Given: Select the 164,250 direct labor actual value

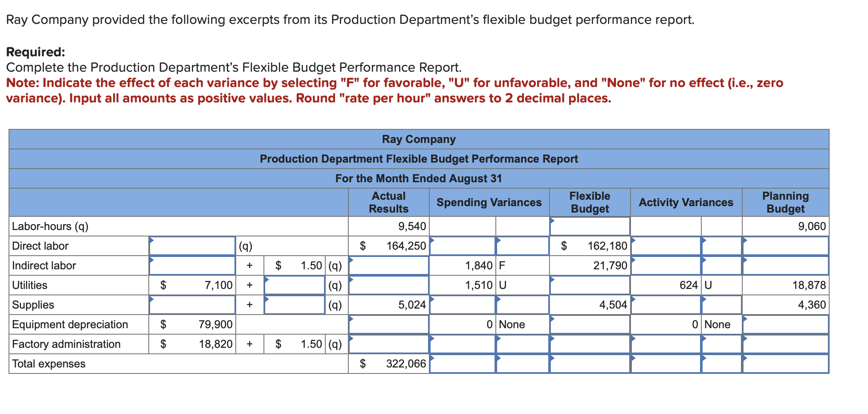Looking at the screenshot, I should [406, 246].
